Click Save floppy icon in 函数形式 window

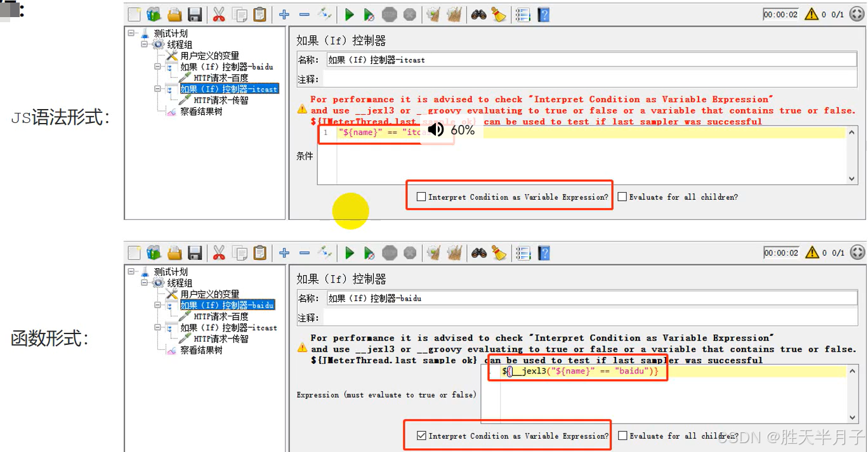(195, 253)
